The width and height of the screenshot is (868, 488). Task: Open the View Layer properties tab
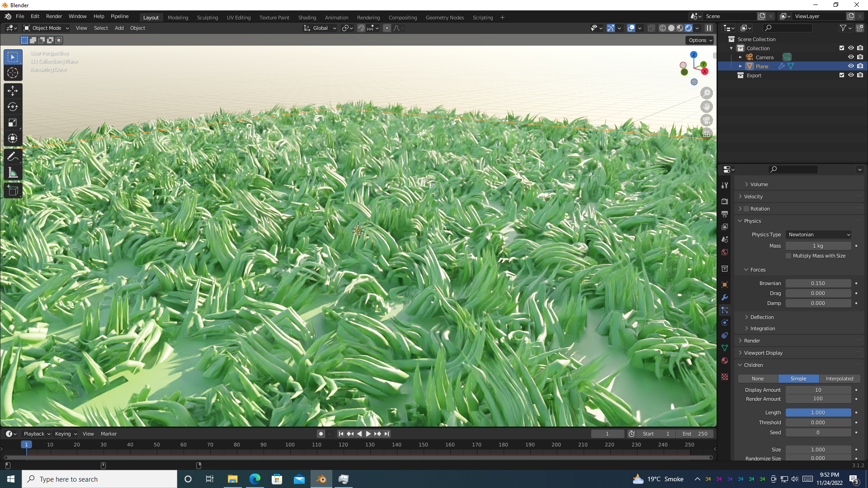725,226
